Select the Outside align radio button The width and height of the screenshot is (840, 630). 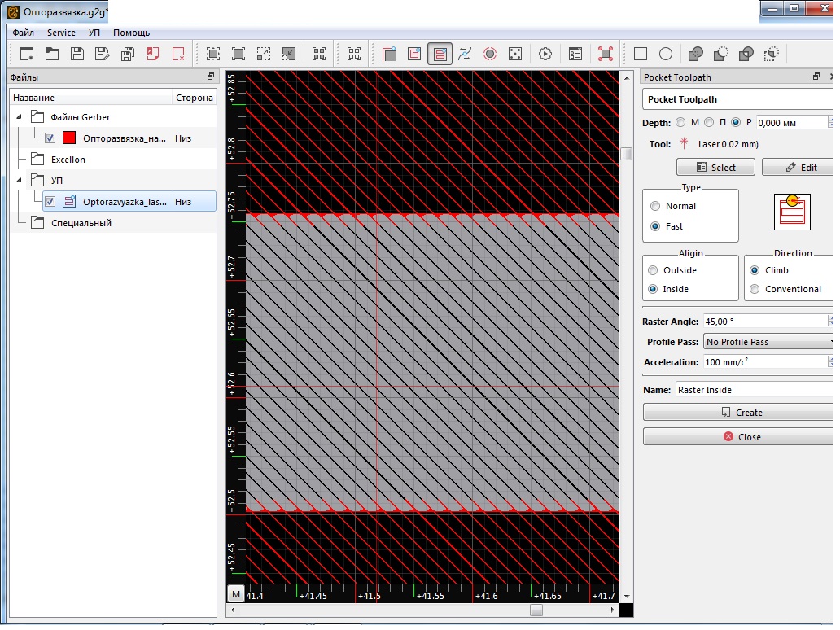(x=653, y=270)
